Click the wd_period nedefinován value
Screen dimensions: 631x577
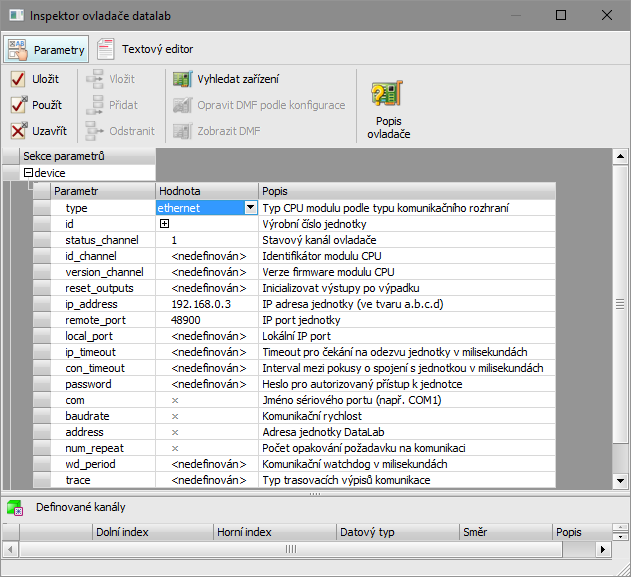(208, 464)
